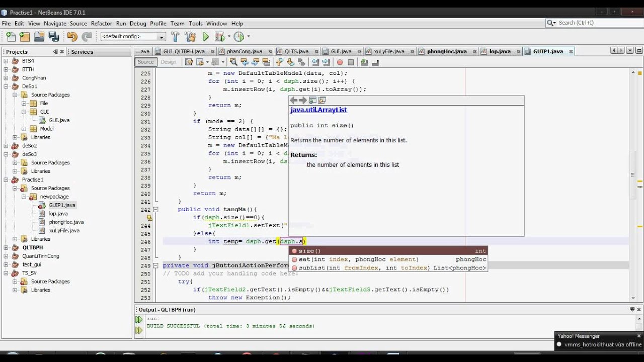The image size is (644, 362).
Task: Select xuLyFile.java in Projects tree
Action: [x=64, y=231]
